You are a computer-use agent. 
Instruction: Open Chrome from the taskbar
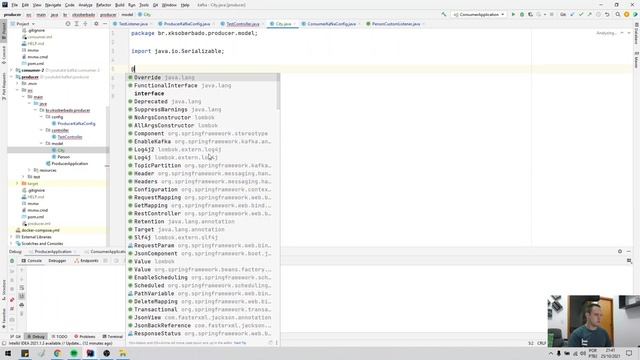57,353
